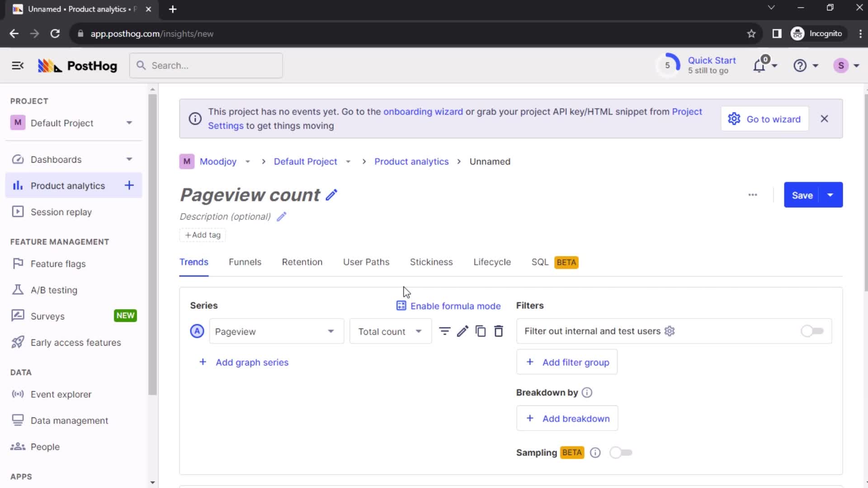Click the search field
Image resolution: width=868 pixels, height=488 pixels.
[206, 65]
